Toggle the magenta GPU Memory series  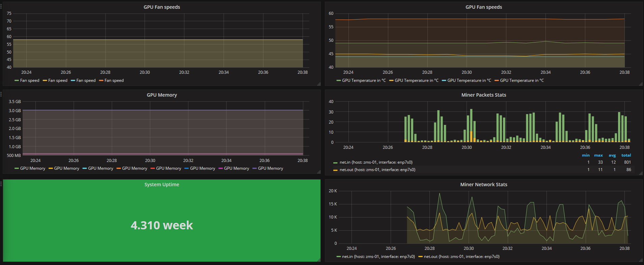236,168
